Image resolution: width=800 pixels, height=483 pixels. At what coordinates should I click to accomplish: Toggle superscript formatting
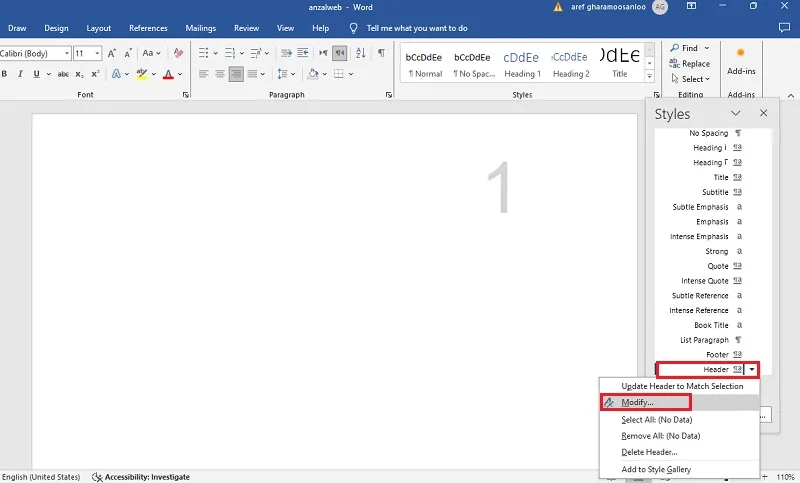95,74
